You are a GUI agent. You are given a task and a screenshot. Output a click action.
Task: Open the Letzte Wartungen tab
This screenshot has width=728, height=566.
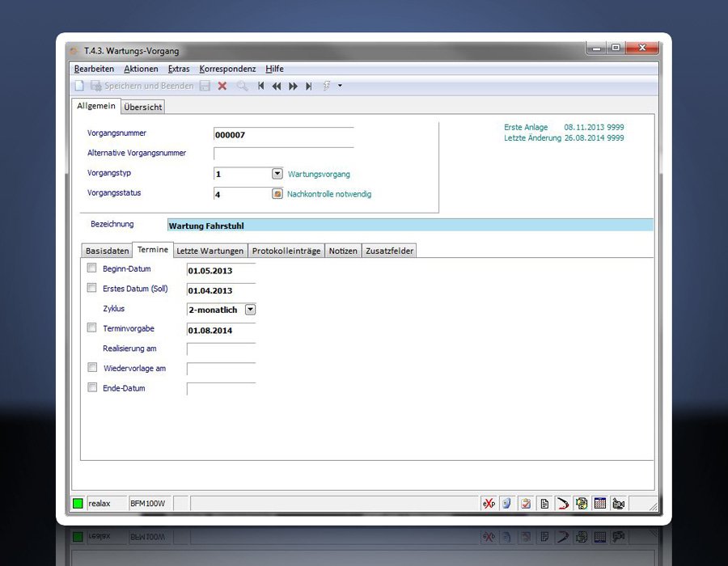click(x=210, y=251)
